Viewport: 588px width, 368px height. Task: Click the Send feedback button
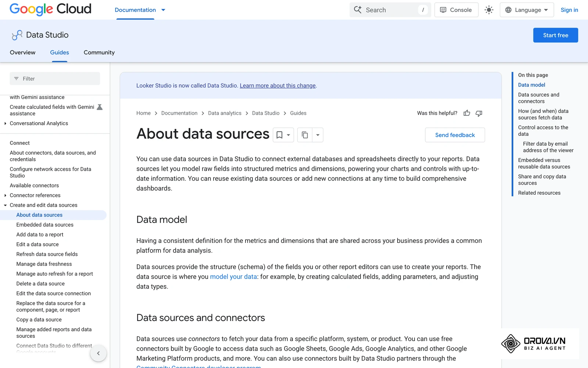[455, 135]
